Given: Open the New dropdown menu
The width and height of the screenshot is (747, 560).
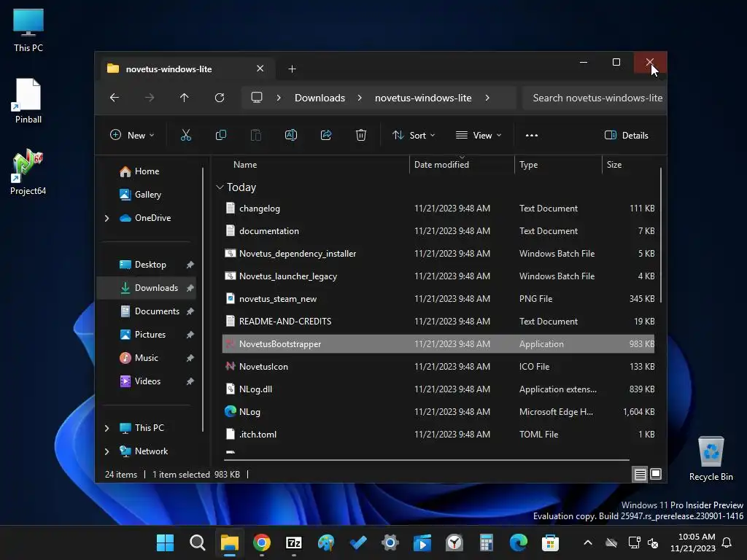Looking at the screenshot, I should [132, 135].
